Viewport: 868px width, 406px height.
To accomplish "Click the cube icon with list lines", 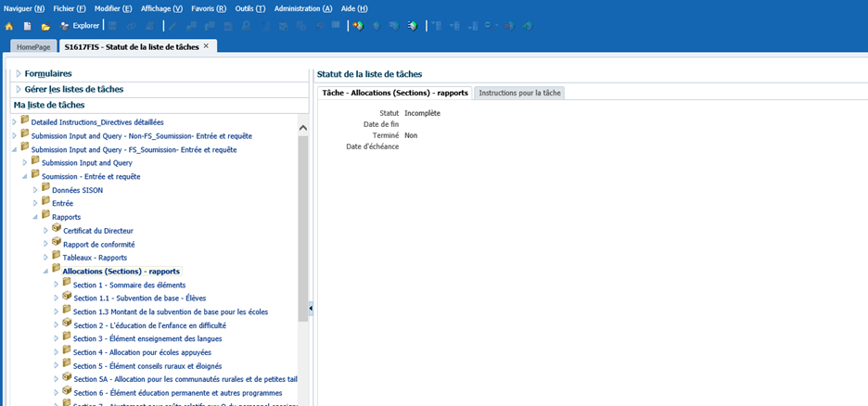I will pyautogui.click(x=413, y=25).
